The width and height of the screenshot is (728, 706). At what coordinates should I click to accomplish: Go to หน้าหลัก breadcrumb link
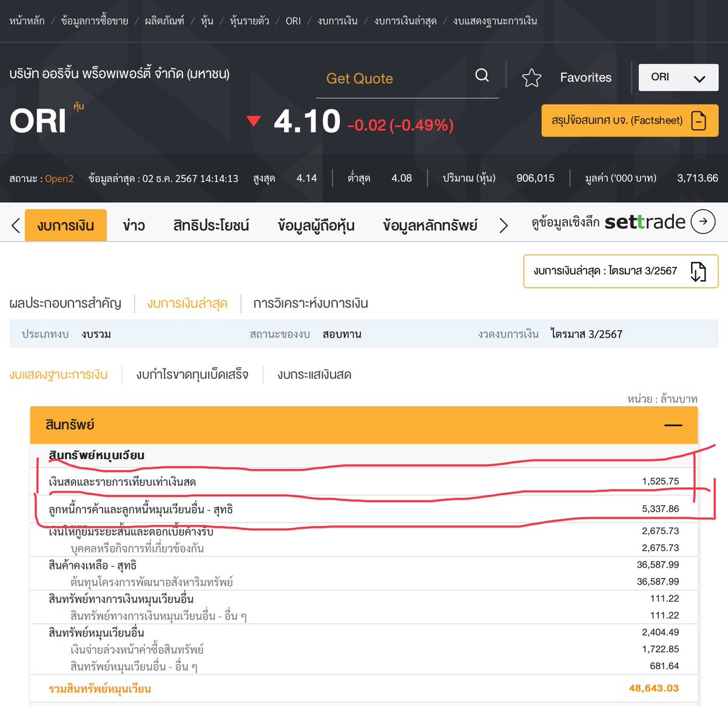tap(27, 21)
